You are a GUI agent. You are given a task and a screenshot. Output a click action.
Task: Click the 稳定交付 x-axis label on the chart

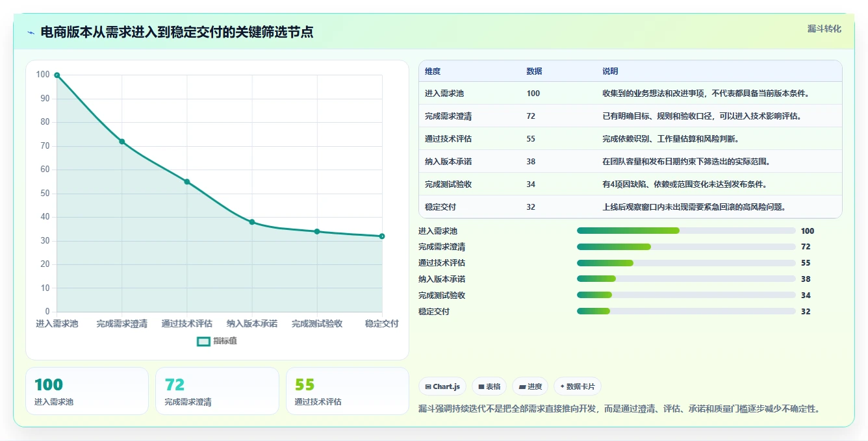pos(382,323)
